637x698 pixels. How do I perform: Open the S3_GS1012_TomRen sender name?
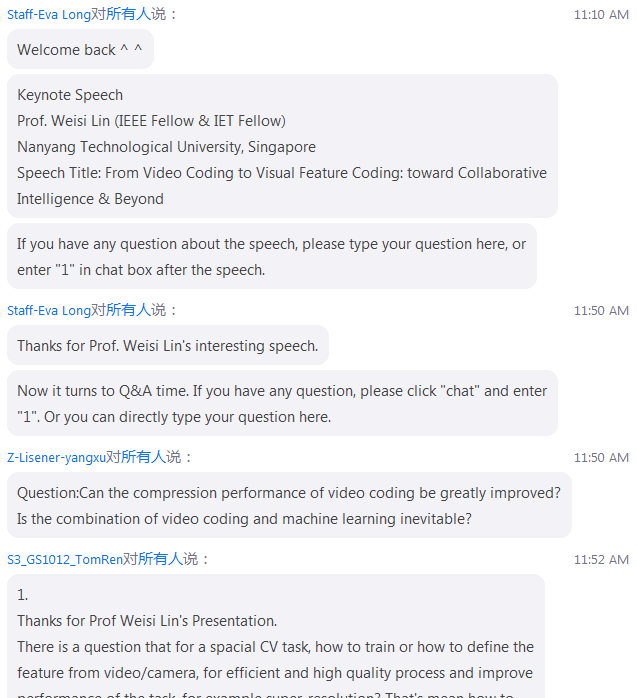click(64, 560)
